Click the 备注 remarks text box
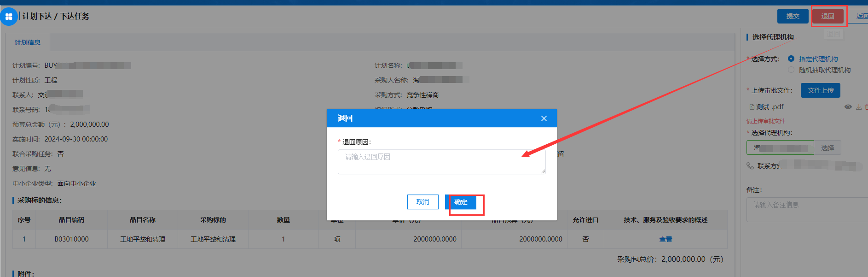This screenshot has height=277, width=868. point(807,210)
